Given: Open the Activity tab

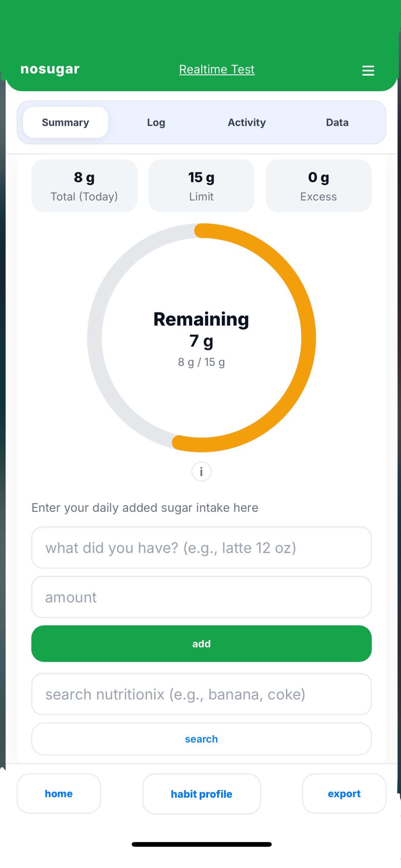Looking at the screenshot, I should click(246, 122).
